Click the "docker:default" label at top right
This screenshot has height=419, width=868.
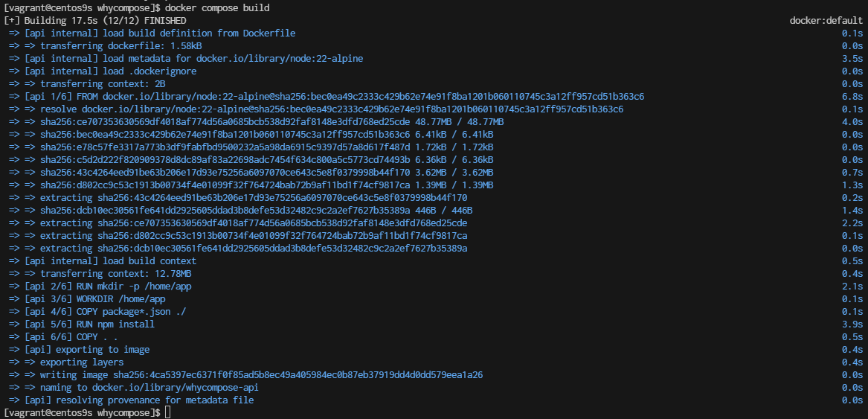click(826, 20)
